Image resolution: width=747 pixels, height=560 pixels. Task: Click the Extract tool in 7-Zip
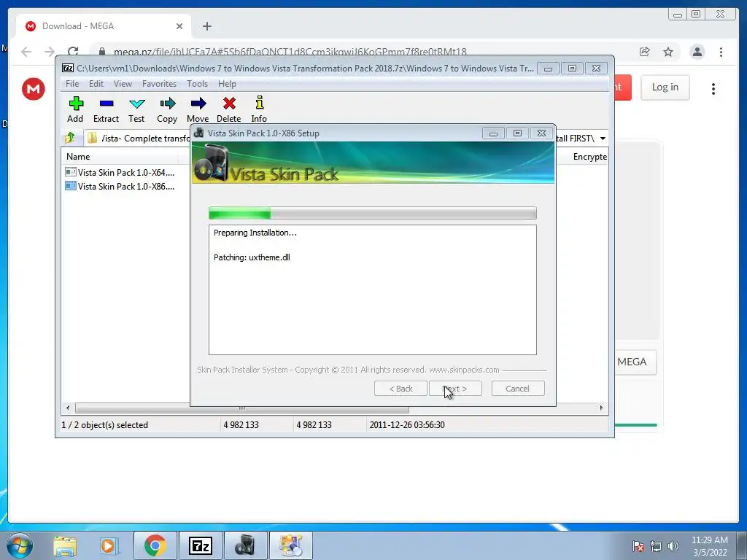(x=106, y=109)
